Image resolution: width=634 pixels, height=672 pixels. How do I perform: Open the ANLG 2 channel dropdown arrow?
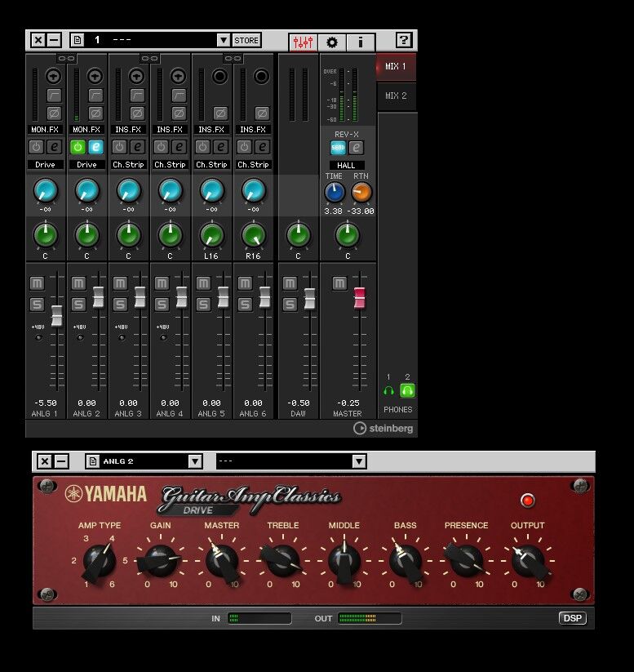pos(195,461)
